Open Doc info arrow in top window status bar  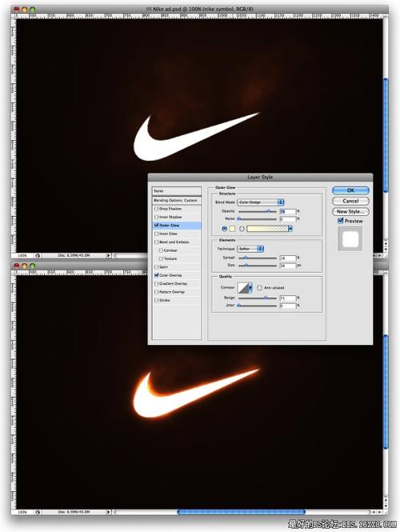click(109, 255)
